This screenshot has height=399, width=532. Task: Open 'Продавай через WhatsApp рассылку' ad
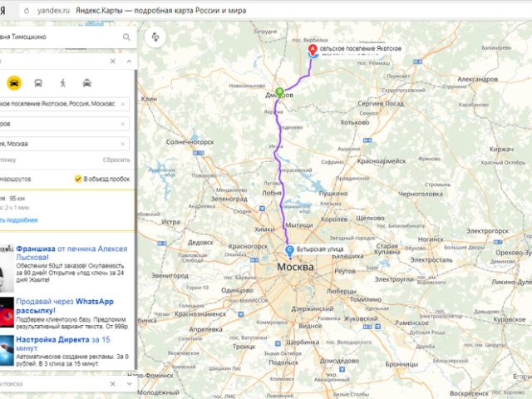[x=65, y=306]
